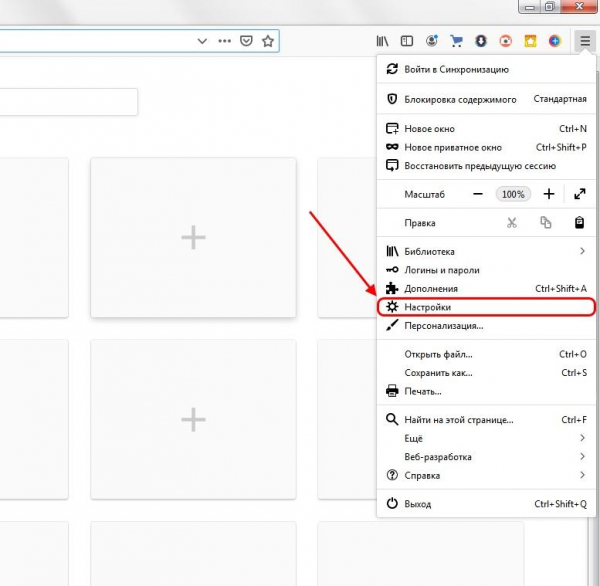Select Найти на этой странице...

(x=486, y=420)
